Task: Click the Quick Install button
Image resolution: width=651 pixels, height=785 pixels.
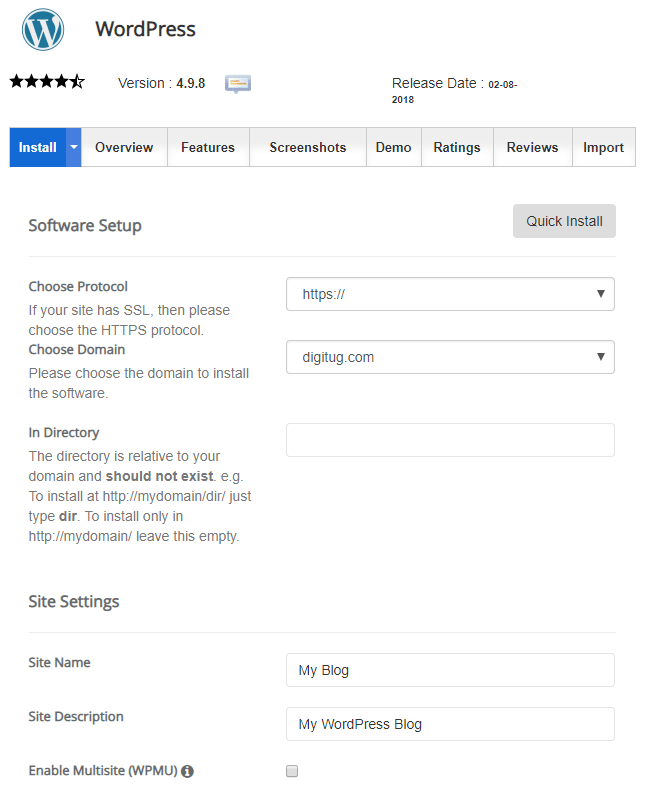Action: pyautogui.click(x=564, y=221)
